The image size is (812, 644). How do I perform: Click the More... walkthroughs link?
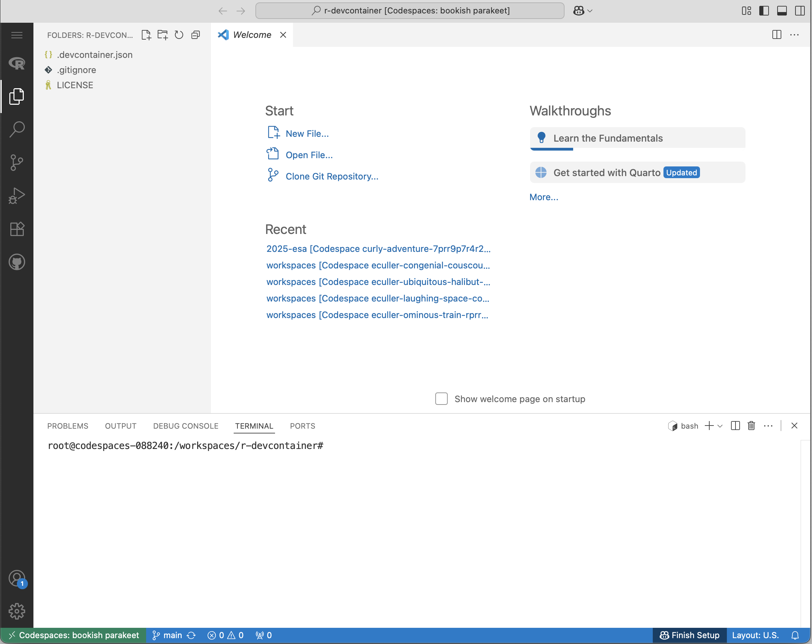[x=544, y=197]
